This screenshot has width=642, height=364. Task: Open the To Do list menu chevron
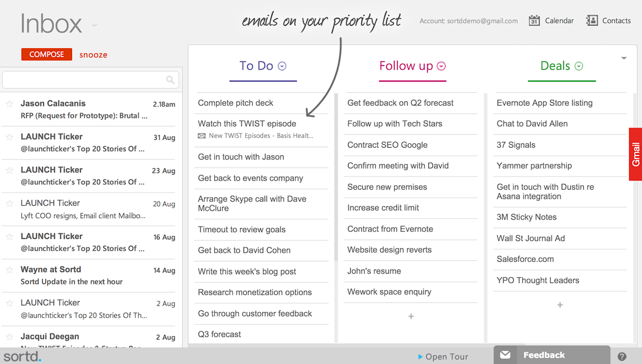point(282,66)
